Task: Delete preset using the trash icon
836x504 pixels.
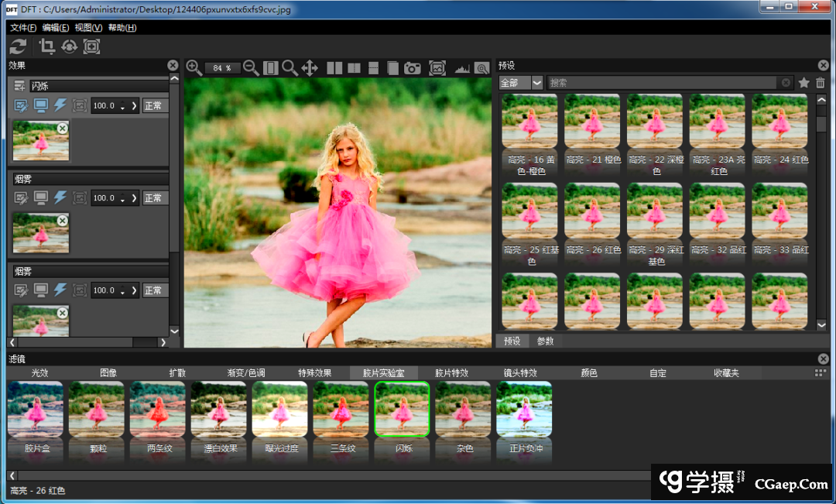Action: pos(821,83)
